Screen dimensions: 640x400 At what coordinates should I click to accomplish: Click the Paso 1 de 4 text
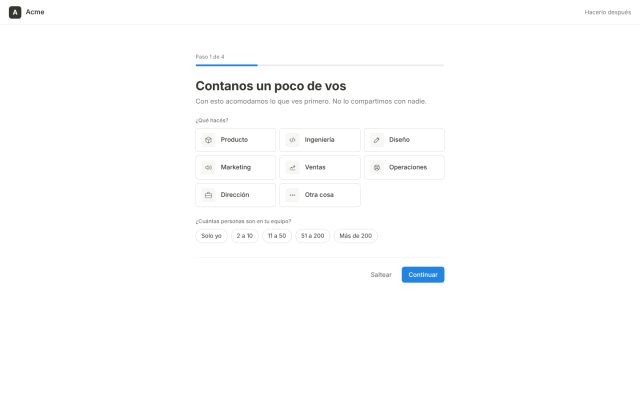210,57
